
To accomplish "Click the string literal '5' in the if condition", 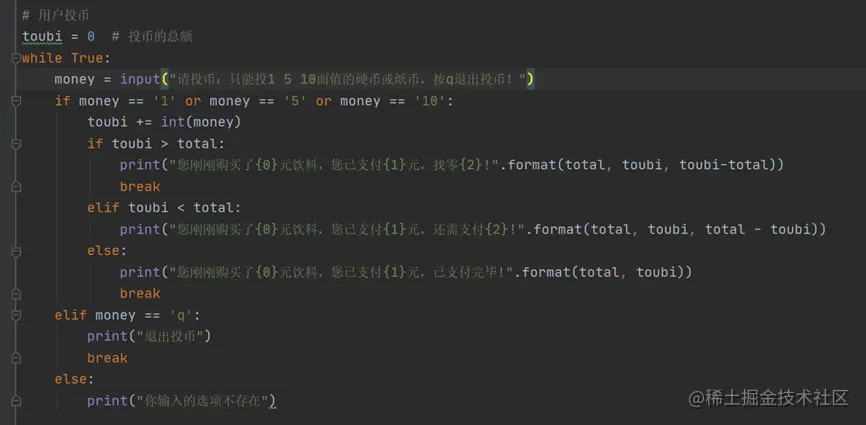I will (295, 101).
